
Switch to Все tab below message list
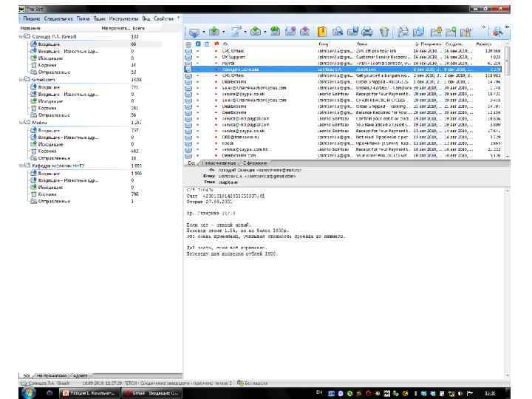(x=191, y=163)
